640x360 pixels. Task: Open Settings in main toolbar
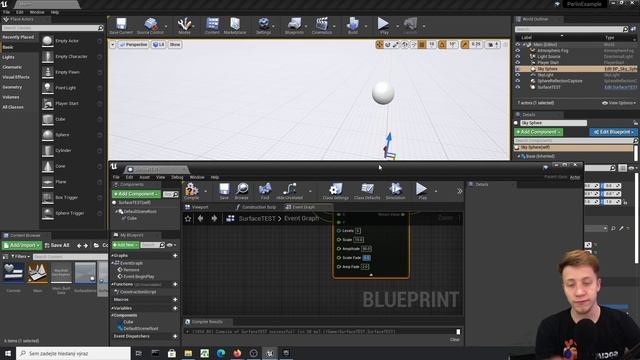click(264, 26)
